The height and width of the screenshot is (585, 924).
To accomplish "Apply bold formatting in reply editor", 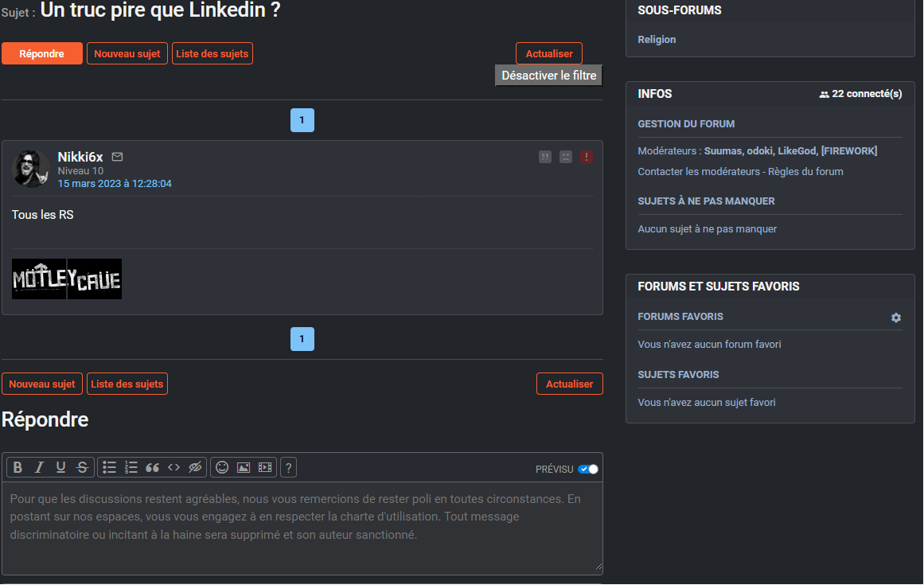I will click(18, 468).
